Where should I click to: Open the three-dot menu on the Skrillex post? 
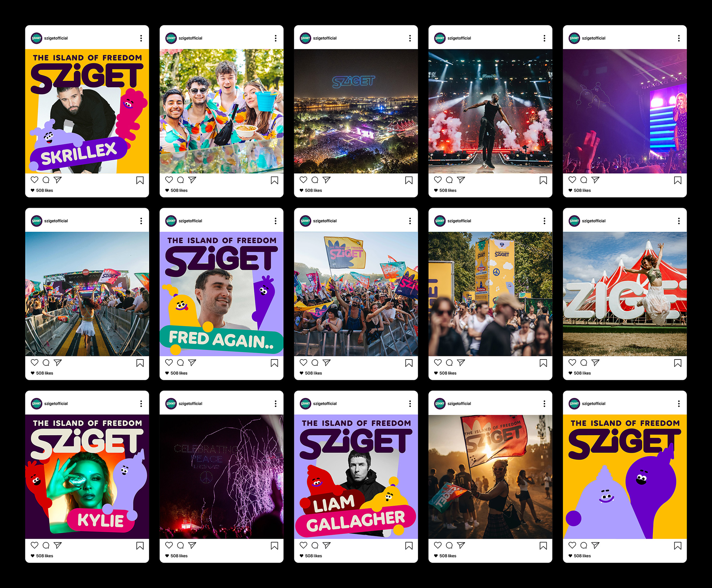141,38
